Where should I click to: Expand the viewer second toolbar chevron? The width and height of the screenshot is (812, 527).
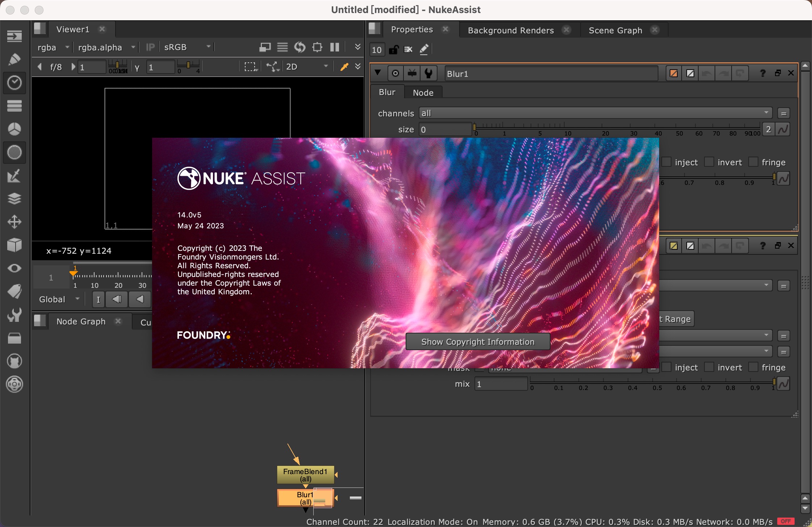point(357,66)
